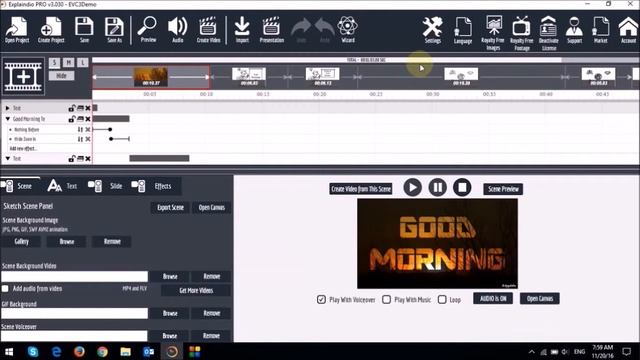Toggle the lock on the collapsed Text track
Image resolution: width=640 pixels, height=360 pixels.
click(72, 108)
